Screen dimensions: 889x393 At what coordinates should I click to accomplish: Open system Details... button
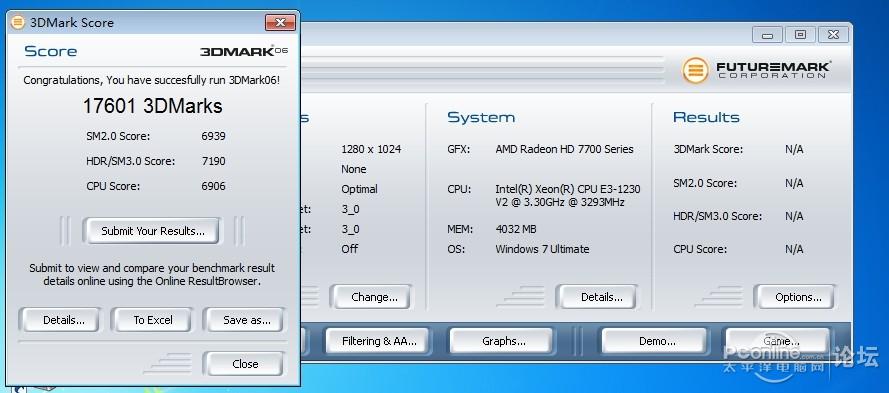click(x=597, y=297)
